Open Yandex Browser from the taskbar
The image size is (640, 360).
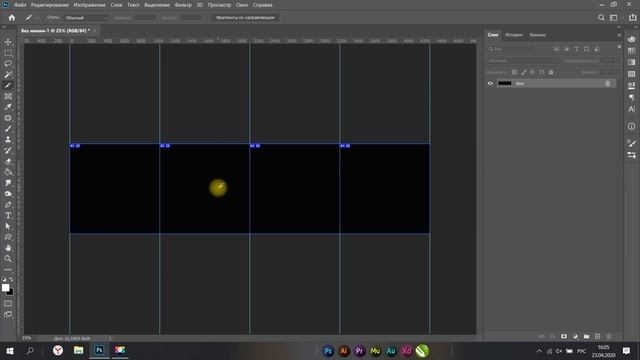58,350
